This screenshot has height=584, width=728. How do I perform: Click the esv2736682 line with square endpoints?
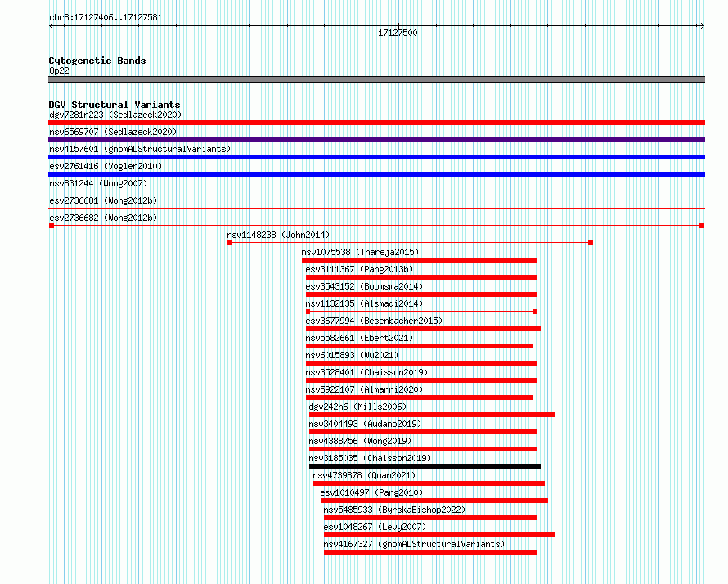tap(376, 226)
